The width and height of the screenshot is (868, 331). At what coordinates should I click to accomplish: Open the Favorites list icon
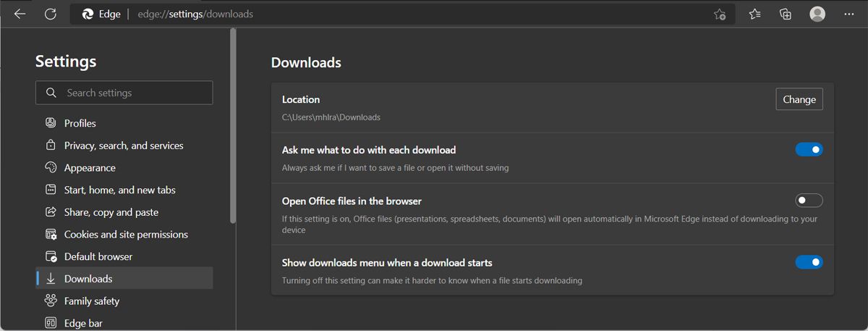(x=755, y=14)
